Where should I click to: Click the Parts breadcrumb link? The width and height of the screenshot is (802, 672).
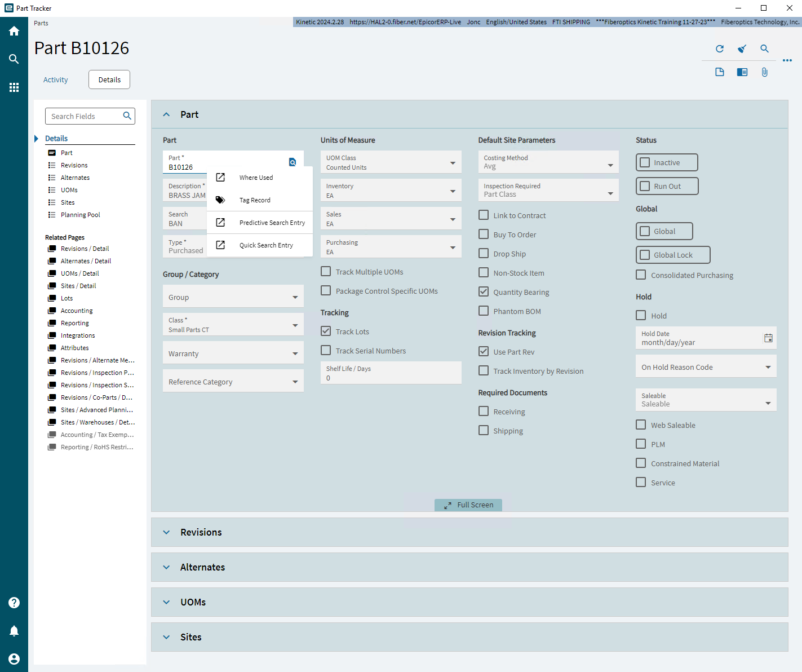pos(41,23)
